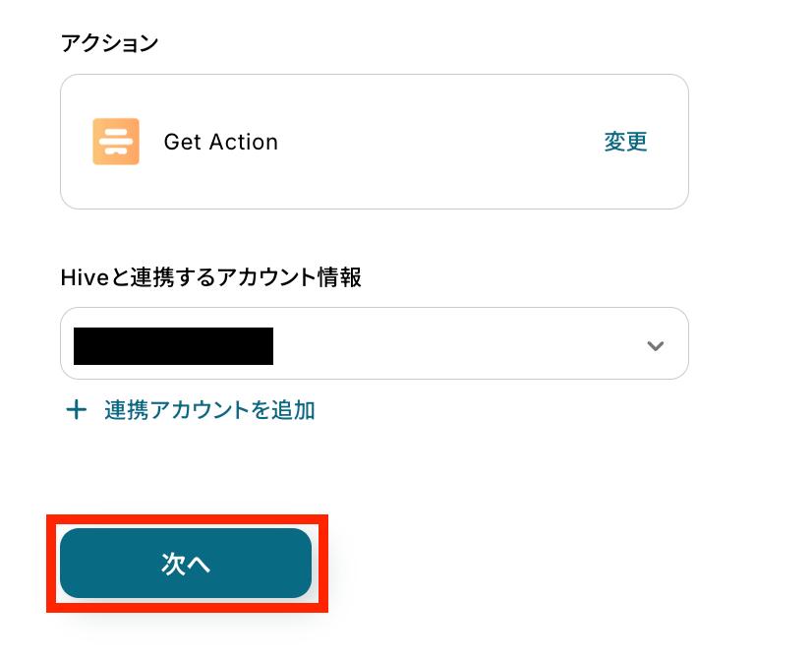Click the 連携アカウントを追加 link
This screenshot has width=812, height=659.
209,410
